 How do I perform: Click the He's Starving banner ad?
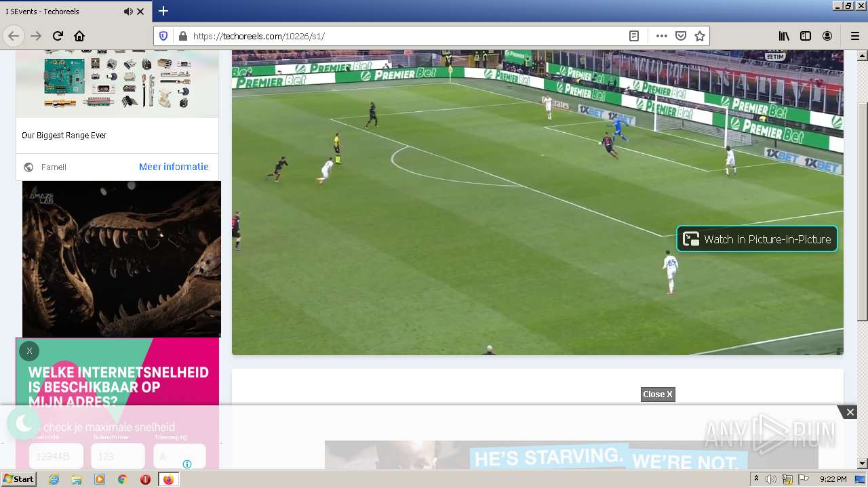click(572, 455)
